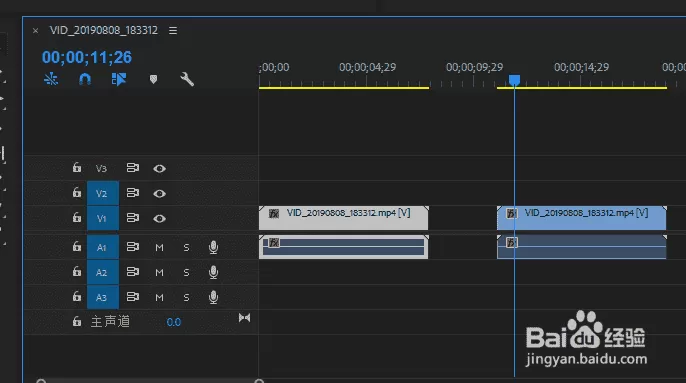Click master track volume value 0.0

coord(174,323)
